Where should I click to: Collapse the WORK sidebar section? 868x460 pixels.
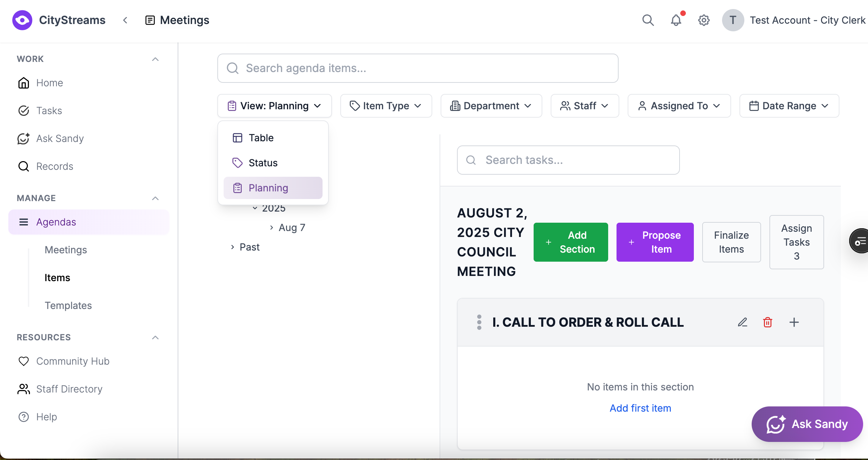(x=155, y=59)
